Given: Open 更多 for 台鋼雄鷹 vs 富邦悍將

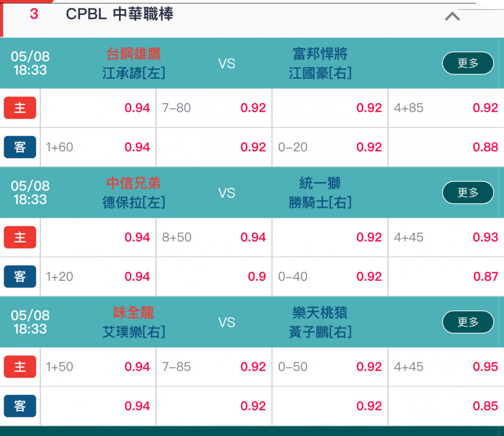Looking at the screenshot, I should 468,63.
